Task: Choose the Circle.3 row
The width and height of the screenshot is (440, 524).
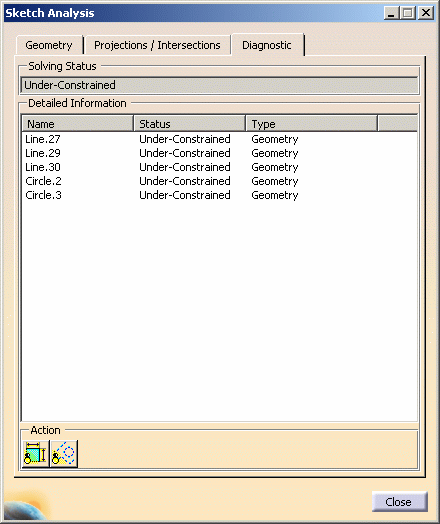Action: 219,195
